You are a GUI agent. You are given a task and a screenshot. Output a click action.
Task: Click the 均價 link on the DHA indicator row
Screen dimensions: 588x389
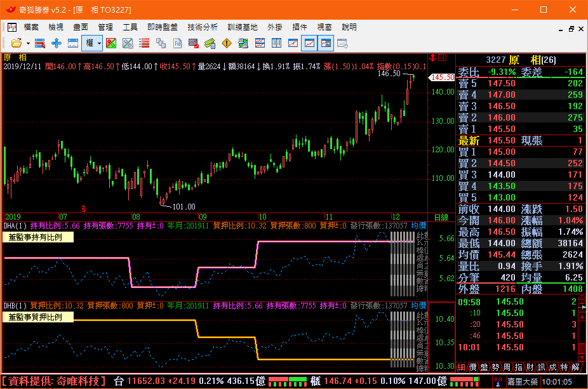[x=419, y=226]
